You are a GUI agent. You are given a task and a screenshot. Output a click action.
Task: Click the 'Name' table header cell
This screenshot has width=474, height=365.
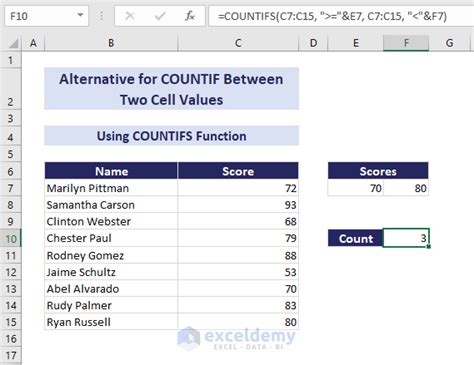(111, 171)
